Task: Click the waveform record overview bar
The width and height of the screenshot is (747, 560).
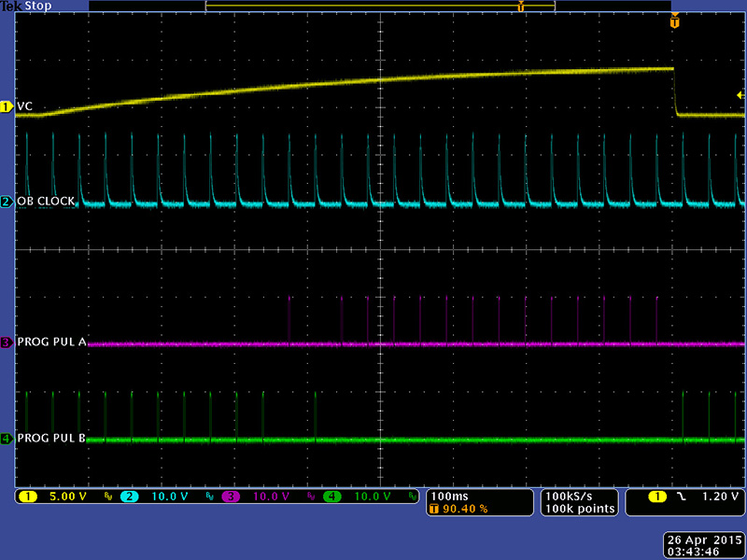Action: (x=379, y=7)
